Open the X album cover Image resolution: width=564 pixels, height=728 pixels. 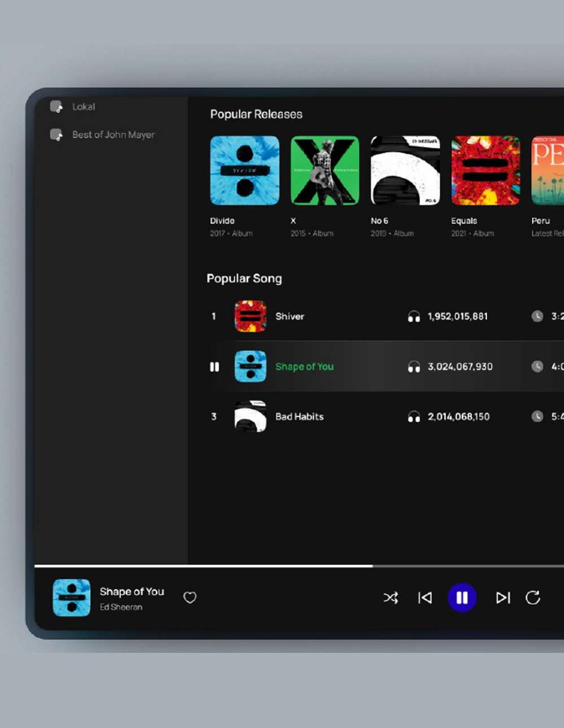click(325, 171)
